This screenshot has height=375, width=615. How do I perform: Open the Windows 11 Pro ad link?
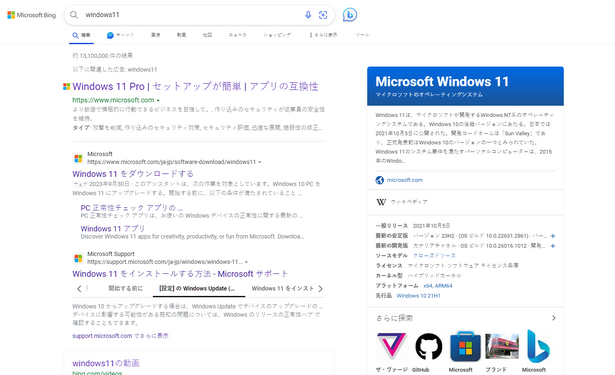pos(195,87)
